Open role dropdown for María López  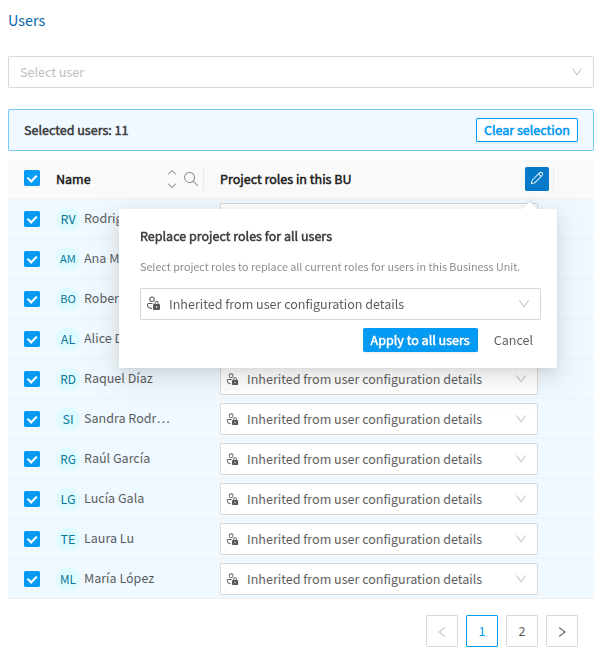[379, 579]
